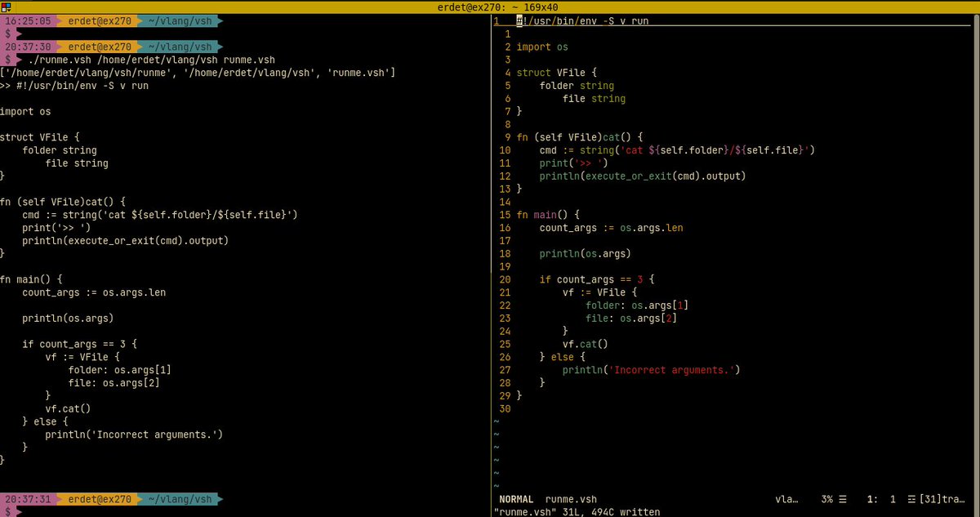
Task: Click 'fn main() {' on vim line 15
Action: click(548, 215)
